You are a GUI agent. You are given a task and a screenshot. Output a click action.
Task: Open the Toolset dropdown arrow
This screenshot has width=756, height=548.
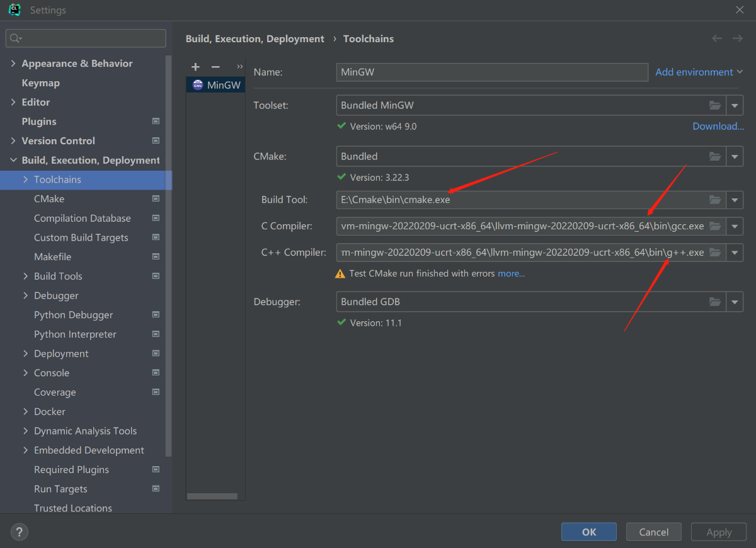735,105
